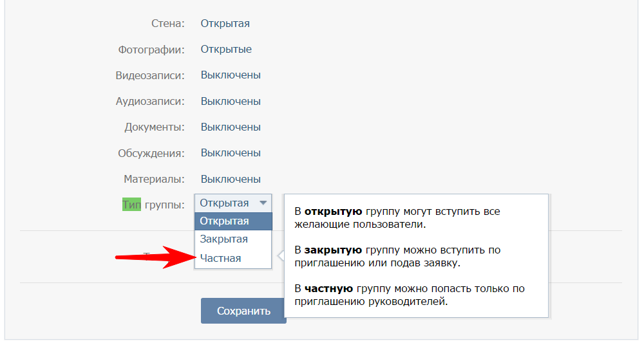Click the Стена: label

coord(167,24)
